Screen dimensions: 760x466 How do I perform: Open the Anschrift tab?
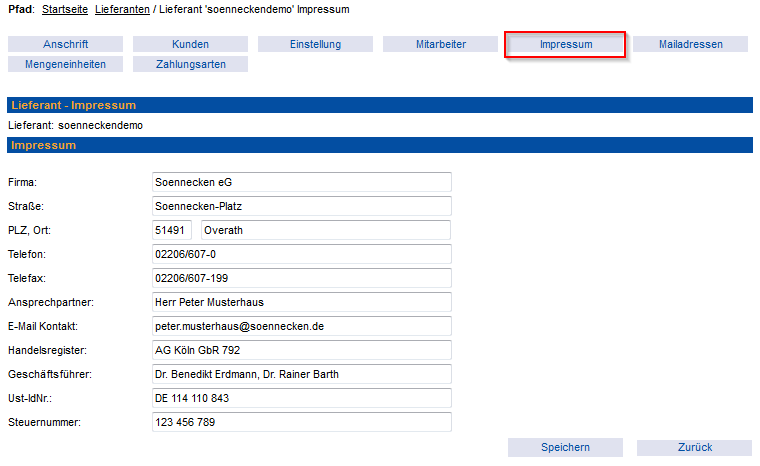pos(65,44)
